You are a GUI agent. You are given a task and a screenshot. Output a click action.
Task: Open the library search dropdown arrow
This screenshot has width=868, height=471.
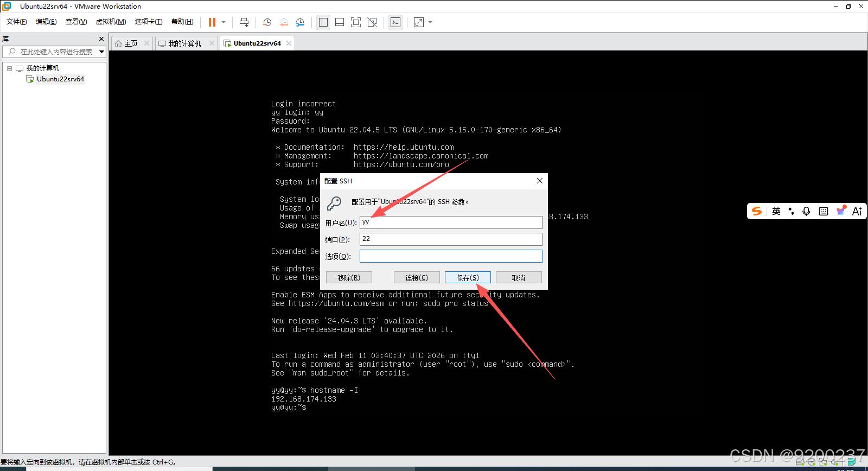101,52
